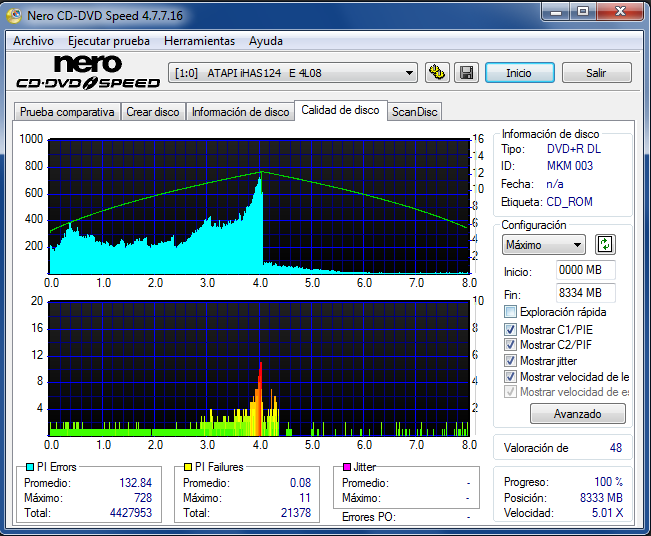651x536 pixels.
Task: Click the floppy disk save icon
Action: click(x=465, y=73)
